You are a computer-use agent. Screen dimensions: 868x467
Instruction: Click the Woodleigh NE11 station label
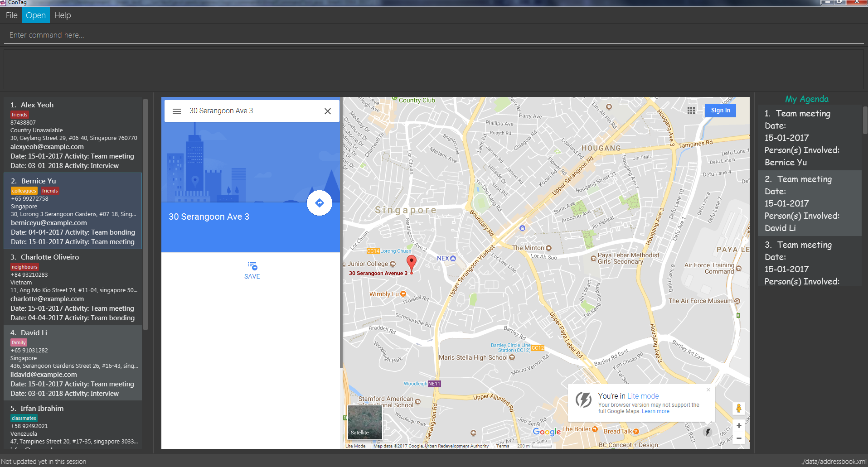point(422,384)
